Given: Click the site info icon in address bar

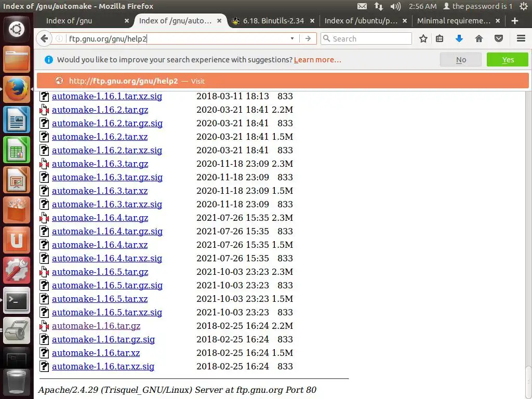Looking at the screenshot, I should (x=59, y=38).
